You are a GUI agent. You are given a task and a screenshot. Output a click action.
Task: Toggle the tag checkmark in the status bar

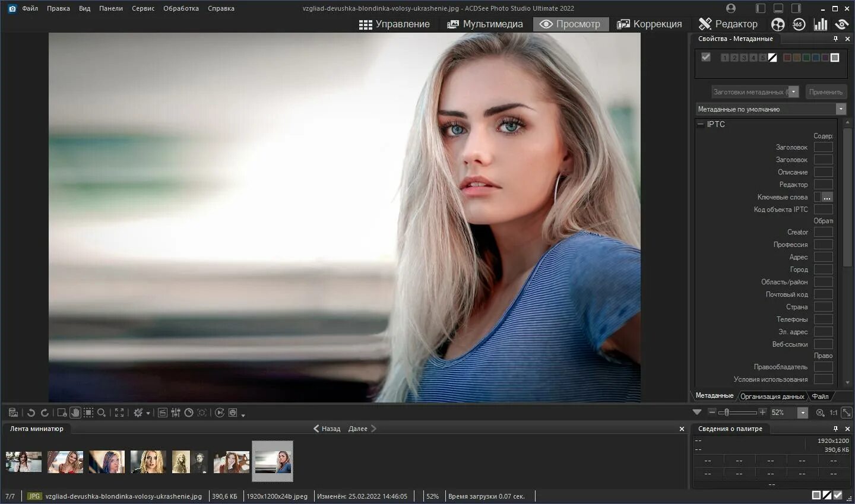(838, 495)
